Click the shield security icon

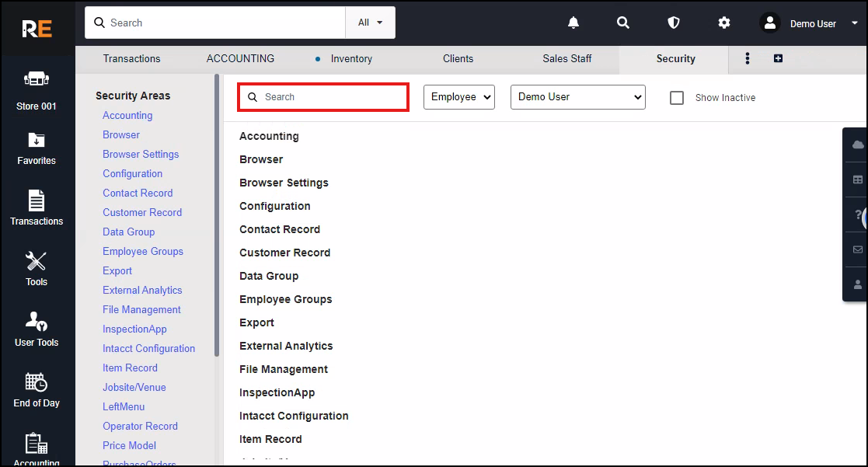[x=674, y=23]
